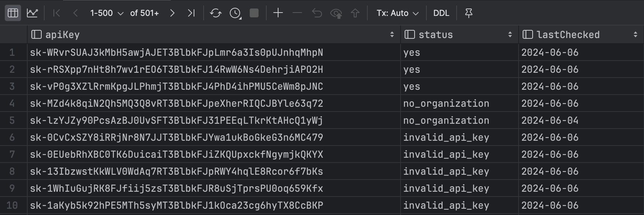Switch to chart view
The width and height of the screenshot is (644, 215).
coord(32,13)
